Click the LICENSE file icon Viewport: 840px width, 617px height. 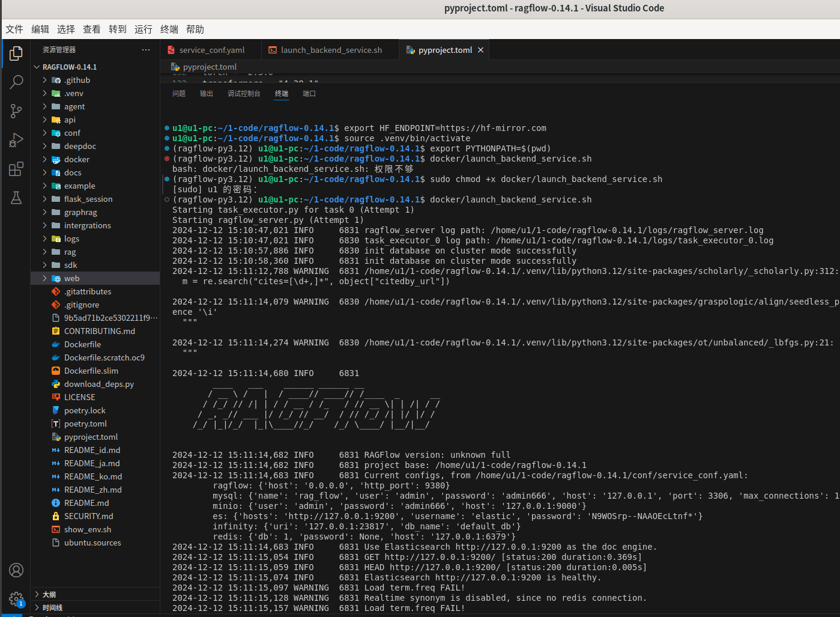coord(56,397)
